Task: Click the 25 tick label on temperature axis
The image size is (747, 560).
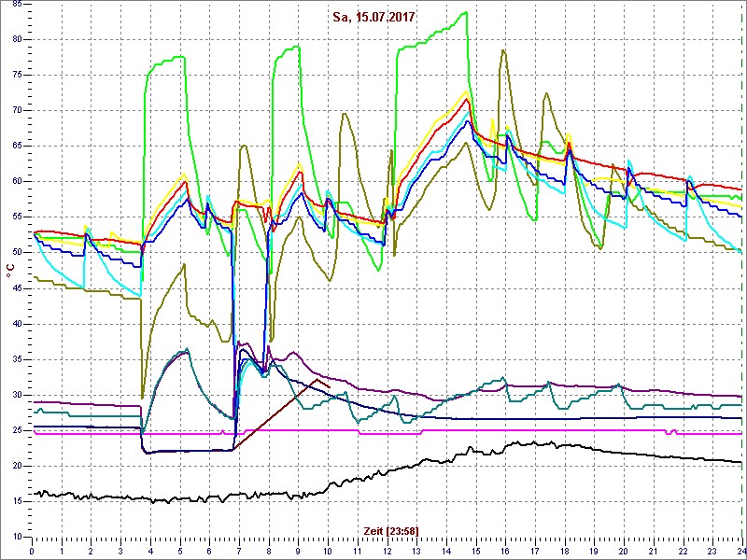Action: pos(18,431)
